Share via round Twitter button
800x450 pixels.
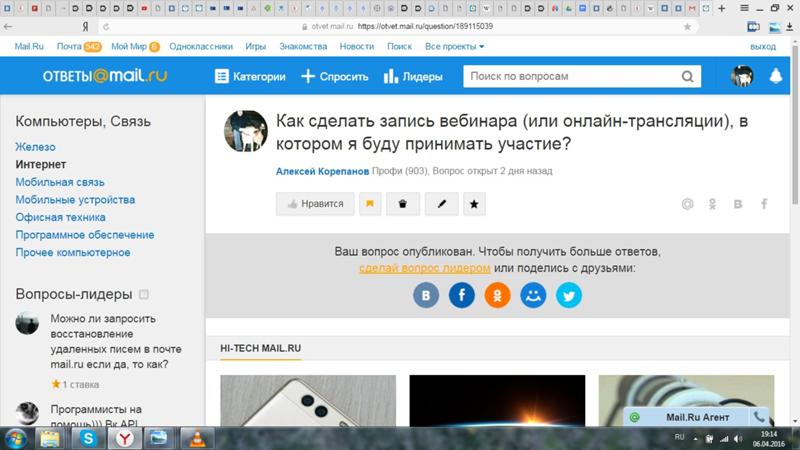pos(568,295)
